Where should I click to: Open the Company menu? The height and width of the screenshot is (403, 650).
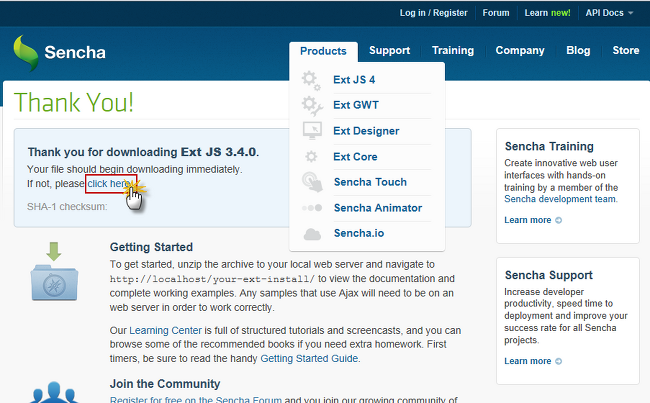coord(520,50)
